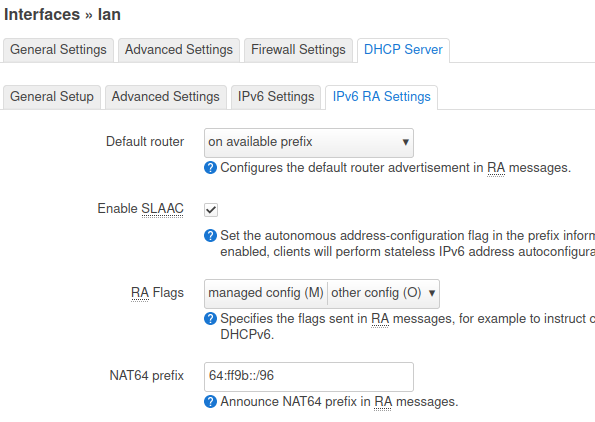This screenshot has height=422, width=595.
Task: Switch to General Settings tab
Action: [x=58, y=50]
